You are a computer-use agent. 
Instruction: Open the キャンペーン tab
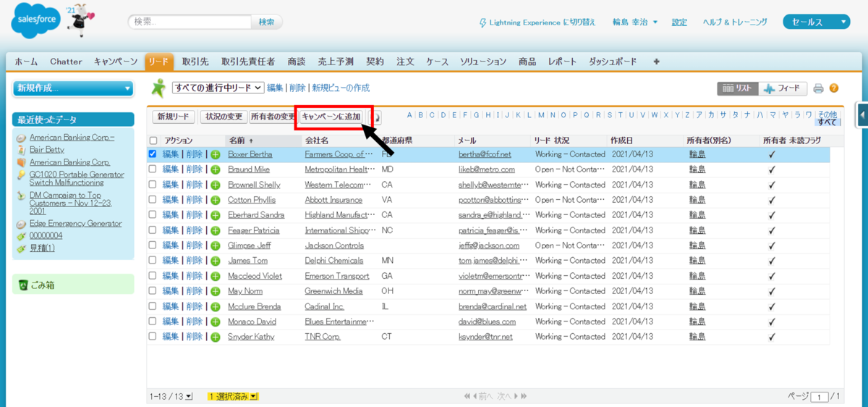[116, 62]
